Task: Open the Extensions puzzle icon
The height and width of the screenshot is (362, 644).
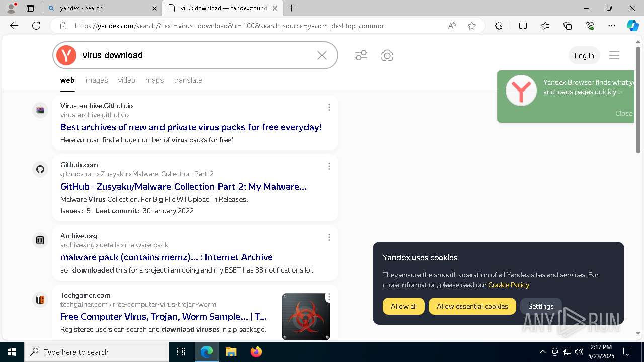Action: pos(499,26)
